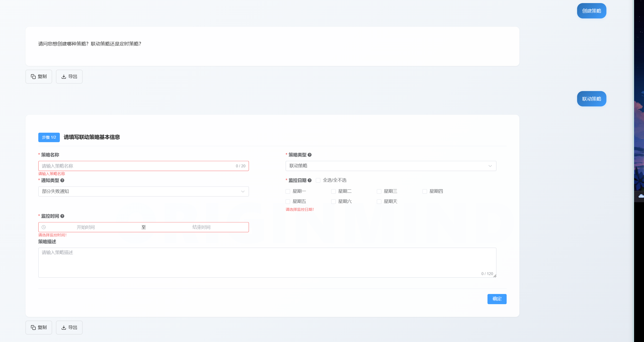Click 复制 under the strategy form

(x=39, y=328)
